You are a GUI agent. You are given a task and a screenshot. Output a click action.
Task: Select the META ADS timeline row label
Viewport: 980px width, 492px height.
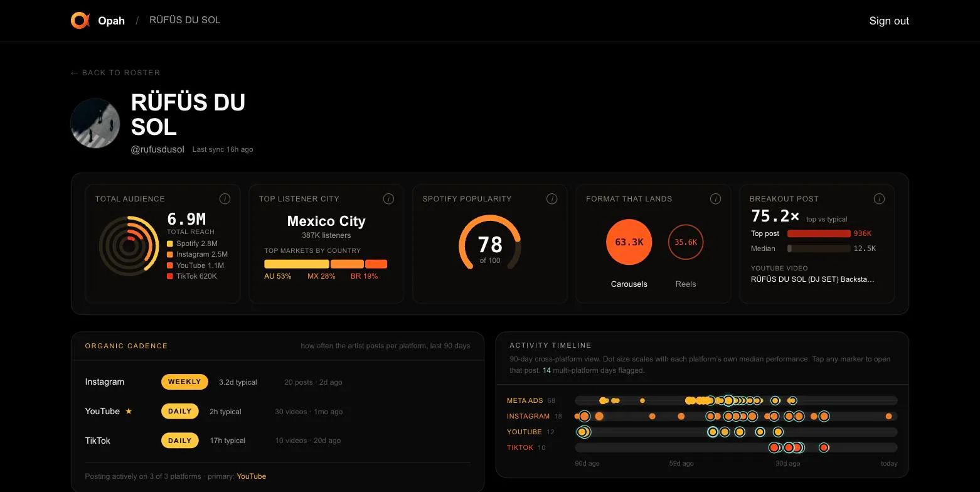pos(525,400)
